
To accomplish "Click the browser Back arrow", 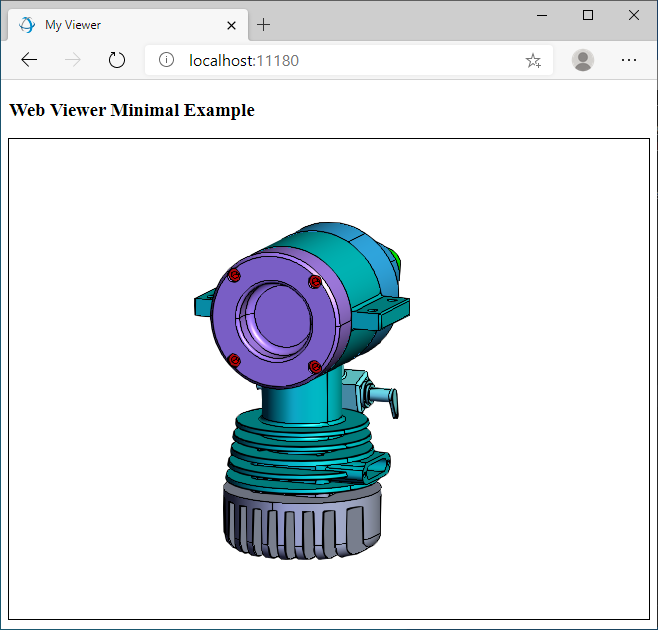I will (x=29, y=60).
